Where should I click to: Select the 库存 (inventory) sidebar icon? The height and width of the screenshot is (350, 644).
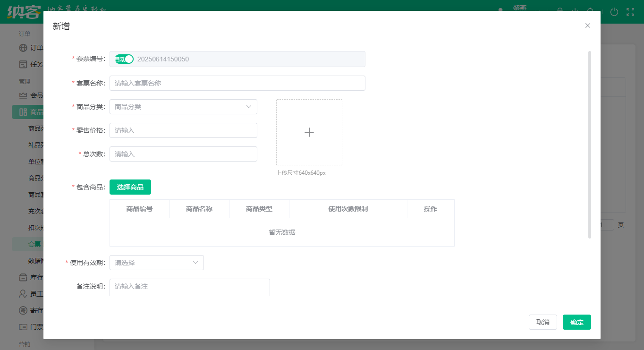pyautogui.click(x=23, y=277)
